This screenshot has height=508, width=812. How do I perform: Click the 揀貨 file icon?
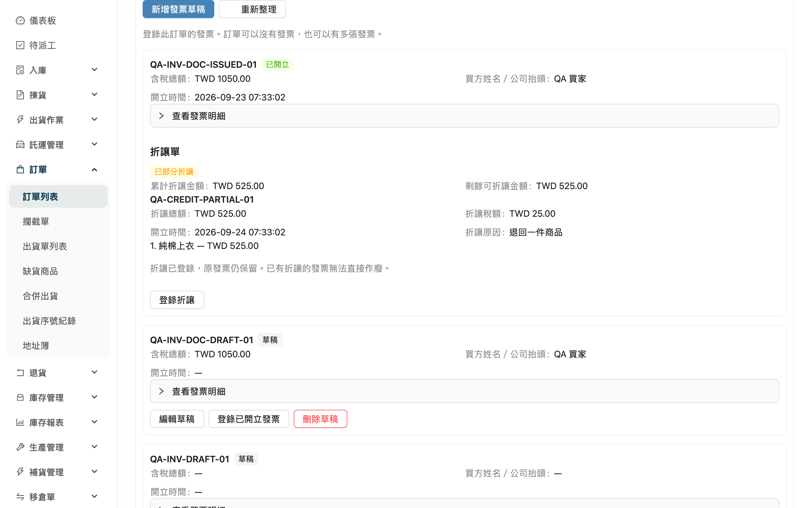(x=20, y=95)
